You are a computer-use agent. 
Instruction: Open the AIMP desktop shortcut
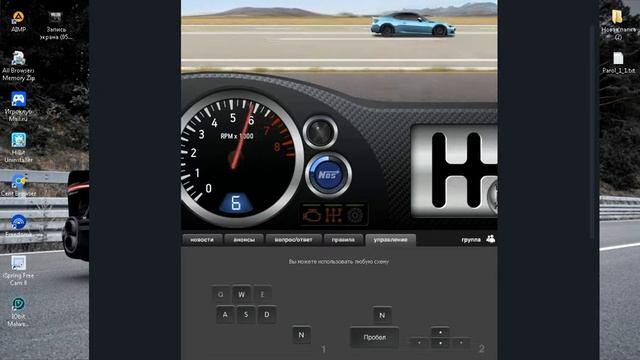[x=18, y=21]
